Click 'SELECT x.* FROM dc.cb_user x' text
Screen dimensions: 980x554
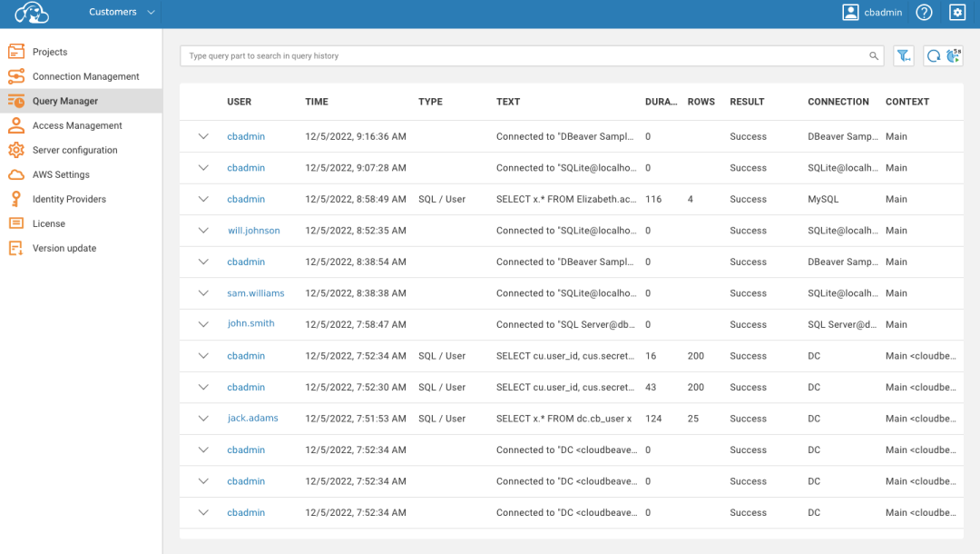(x=563, y=419)
